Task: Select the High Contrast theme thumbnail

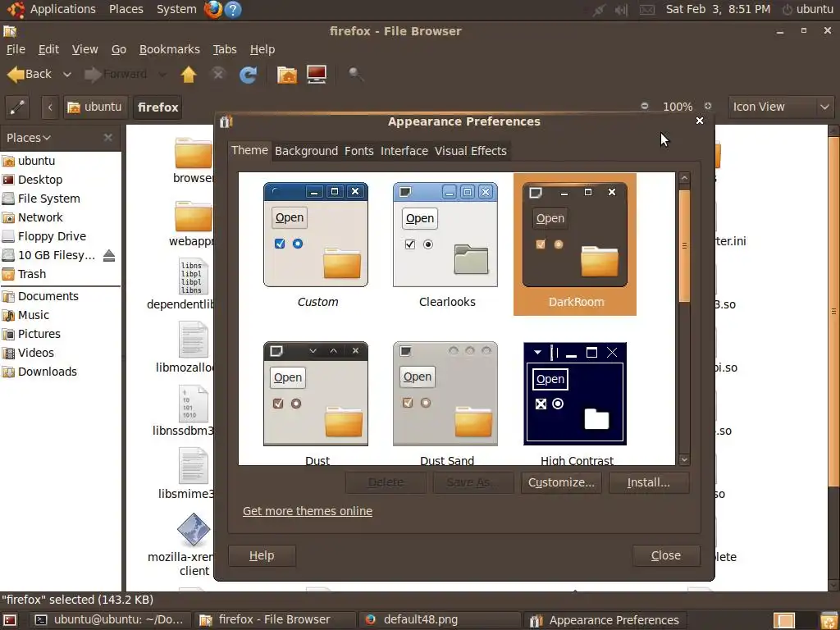Action: [575, 394]
